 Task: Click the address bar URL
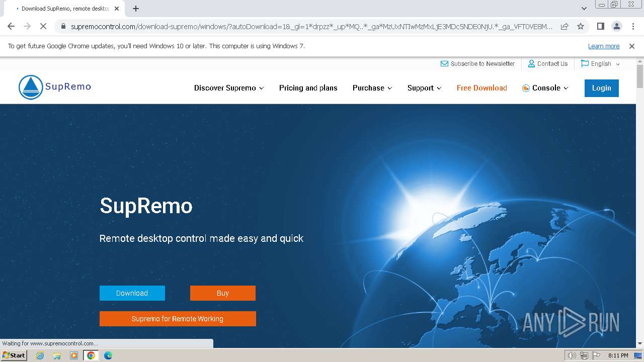pyautogui.click(x=312, y=27)
